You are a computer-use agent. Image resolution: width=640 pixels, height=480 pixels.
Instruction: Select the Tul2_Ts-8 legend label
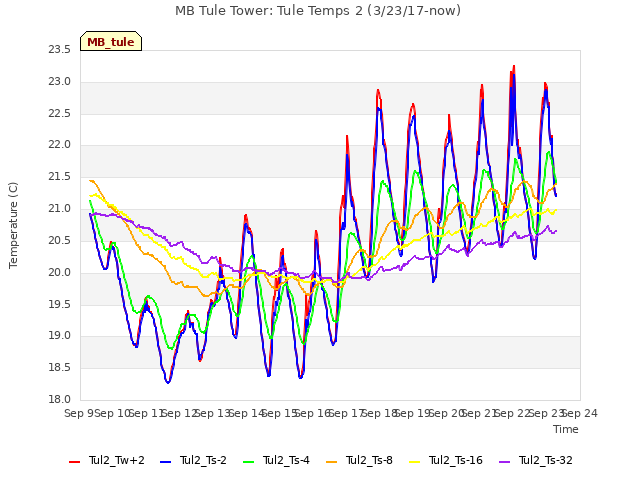click(x=369, y=460)
